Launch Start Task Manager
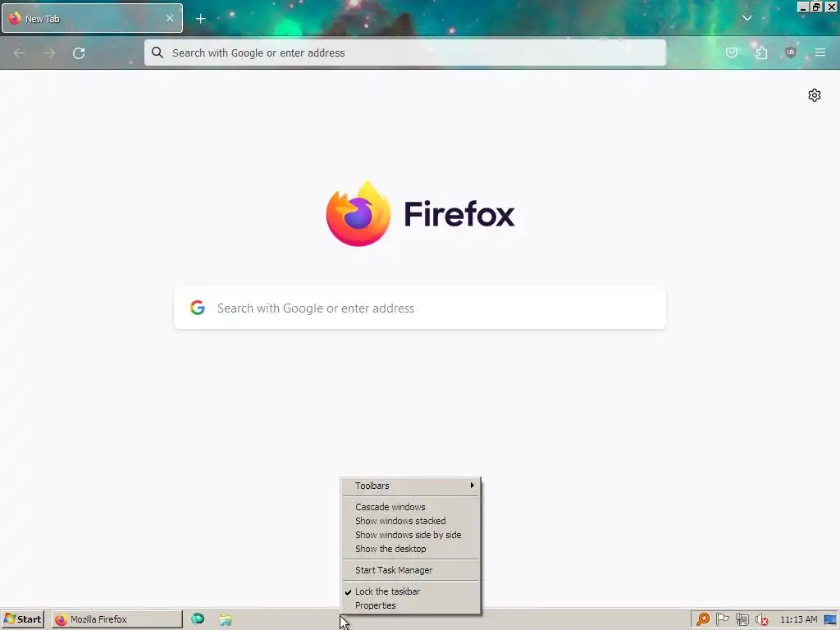Viewport: 840px width, 630px height. point(411,570)
